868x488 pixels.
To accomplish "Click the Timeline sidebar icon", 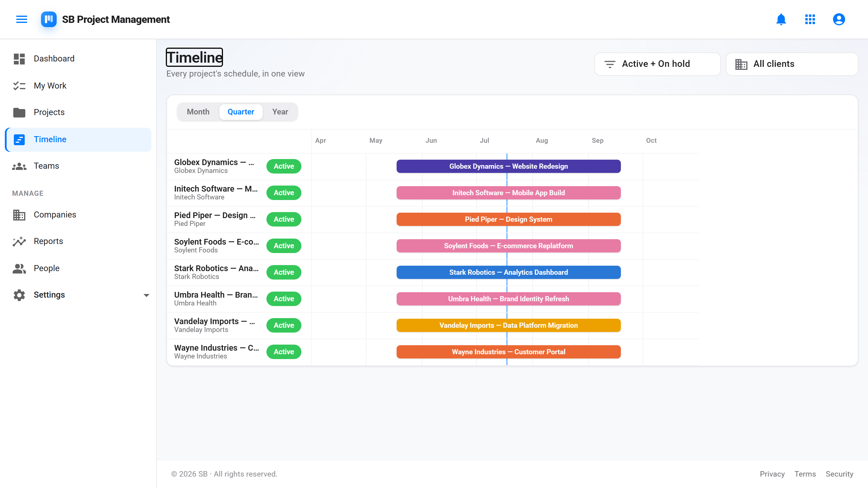I will coord(19,139).
